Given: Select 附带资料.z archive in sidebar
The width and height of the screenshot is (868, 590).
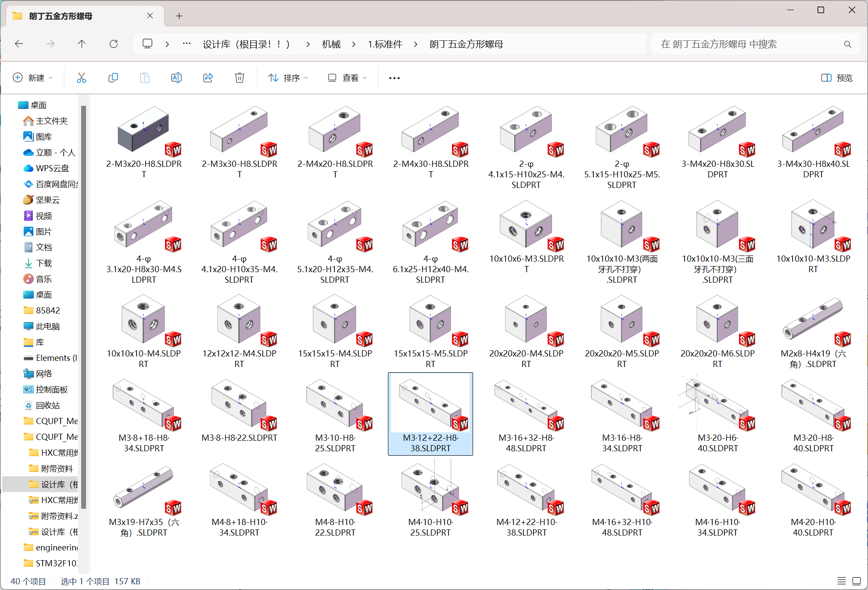Looking at the screenshot, I should tap(53, 516).
